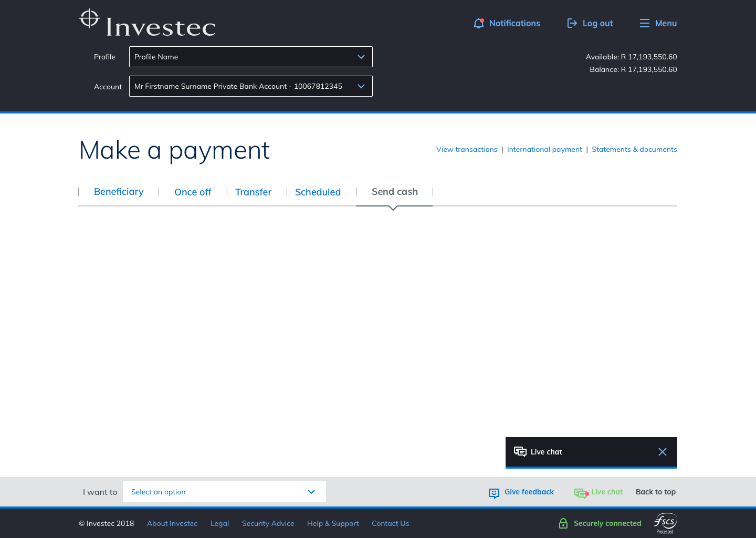This screenshot has width=756, height=538.
Task: Open the hamburger Menu icon
Action: (x=644, y=23)
